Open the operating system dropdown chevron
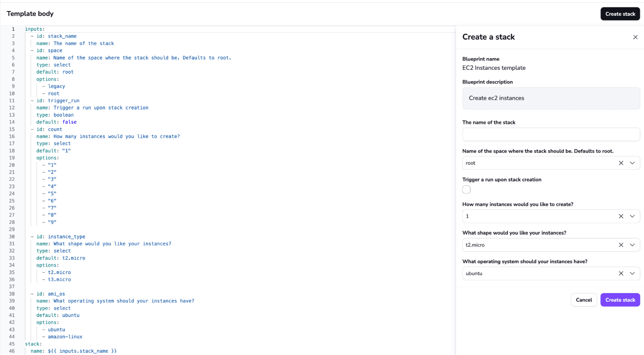 632,273
